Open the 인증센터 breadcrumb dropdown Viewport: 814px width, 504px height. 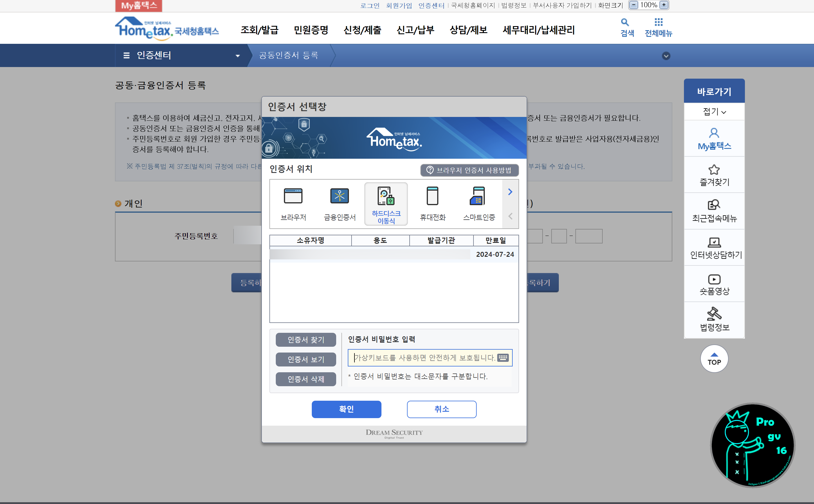(x=237, y=55)
